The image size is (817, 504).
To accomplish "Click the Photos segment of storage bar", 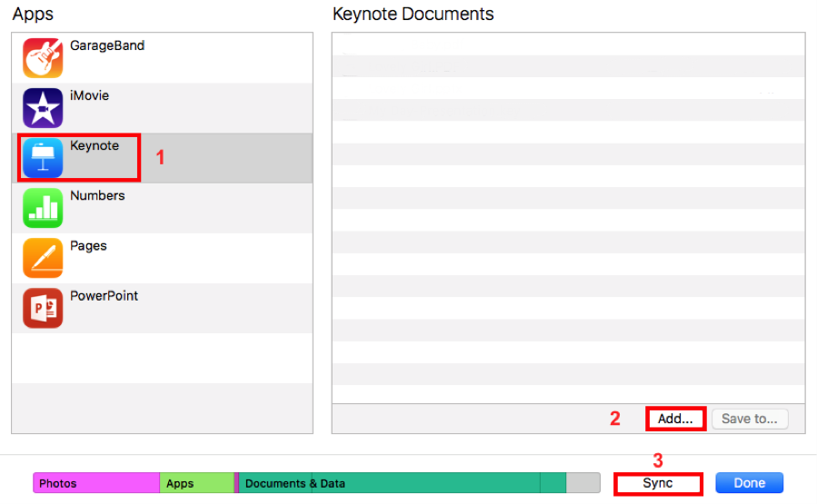I will (96, 483).
